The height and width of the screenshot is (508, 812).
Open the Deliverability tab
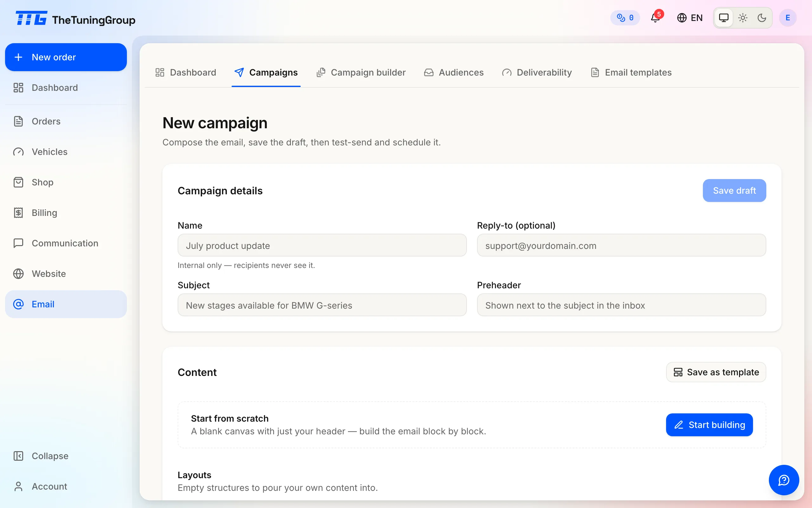[537, 73]
